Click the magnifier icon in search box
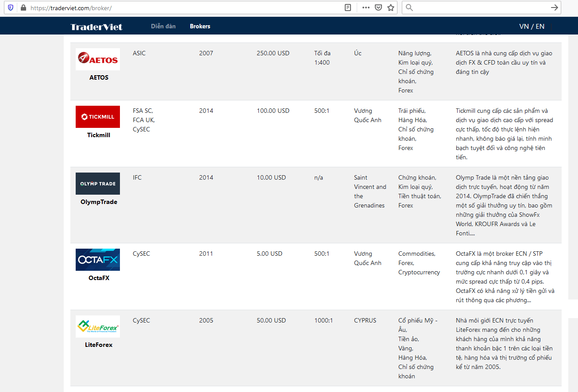 [x=409, y=8]
